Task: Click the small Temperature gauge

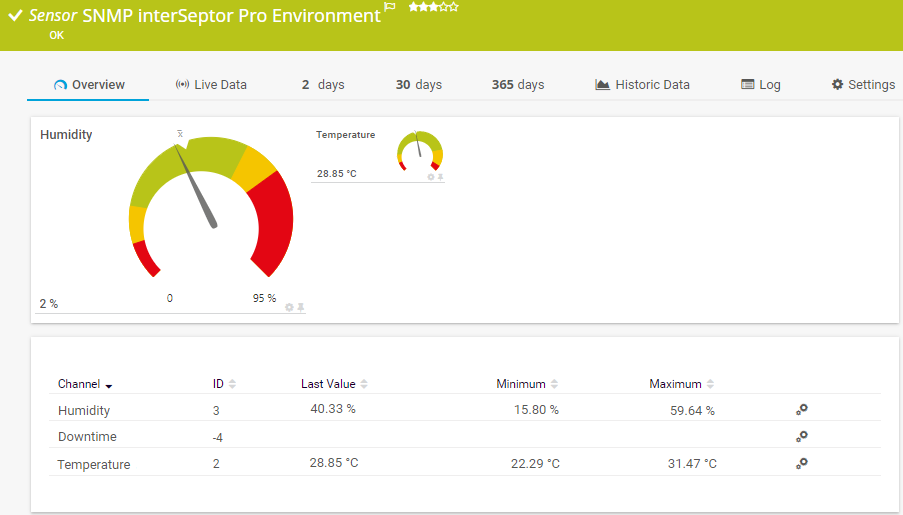Action: coord(420,150)
